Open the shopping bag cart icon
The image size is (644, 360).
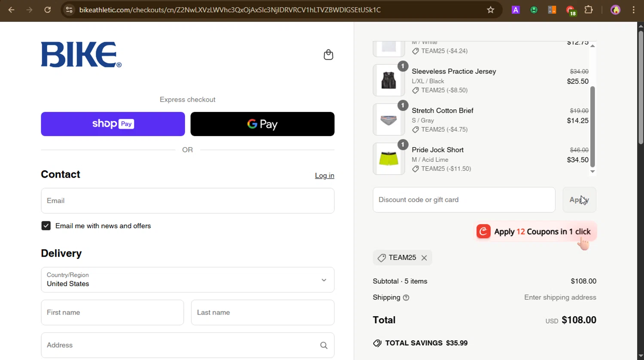(328, 55)
